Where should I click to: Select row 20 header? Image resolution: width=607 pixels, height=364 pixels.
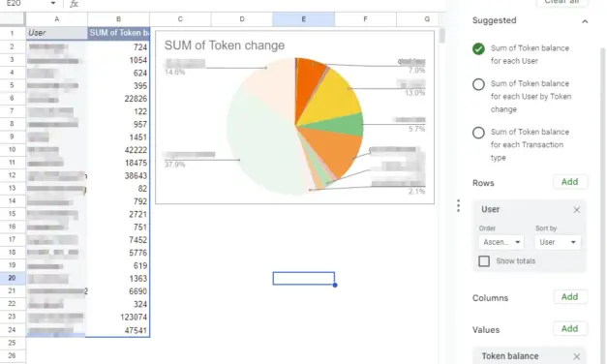[12, 278]
